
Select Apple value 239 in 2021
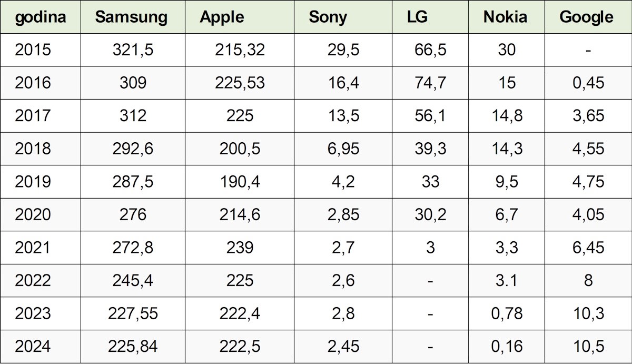click(x=240, y=248)
